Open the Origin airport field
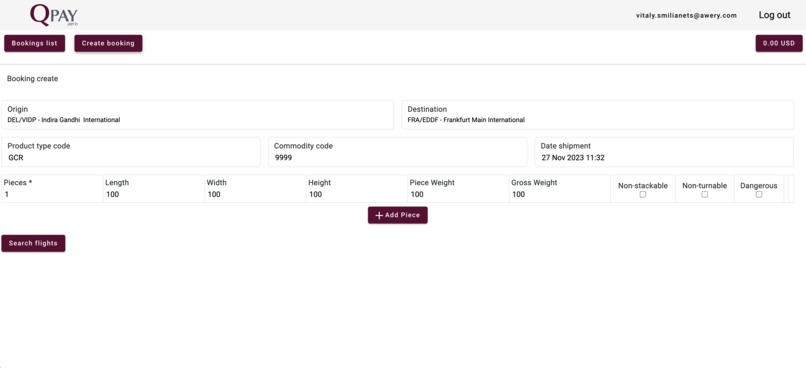 coord(197,115)
